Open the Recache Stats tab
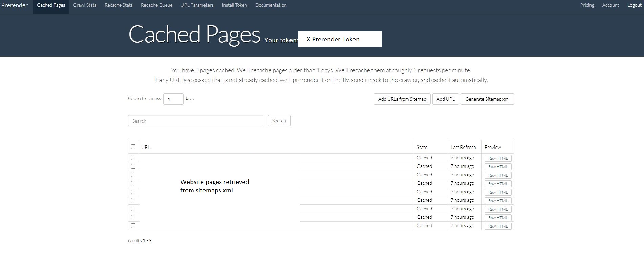Screen dimensions: 644x255 119,5
